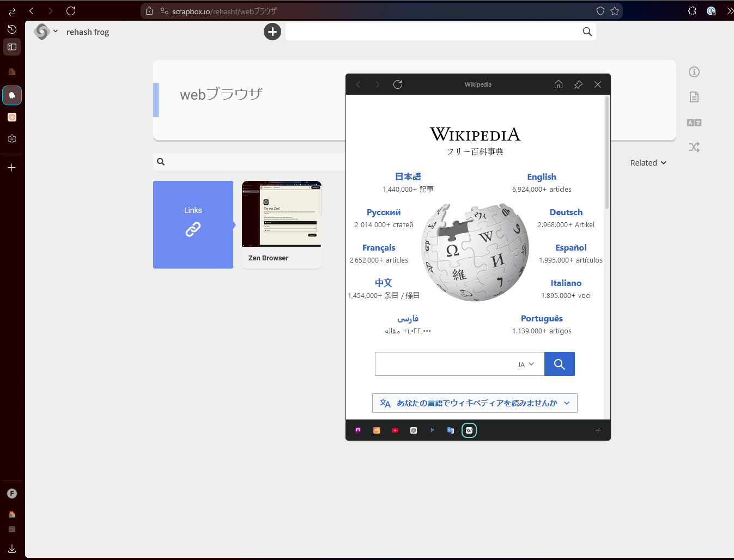734x560 pixels.
Task: Select the orange target tab in sidebar
Action: pos(12,117)
